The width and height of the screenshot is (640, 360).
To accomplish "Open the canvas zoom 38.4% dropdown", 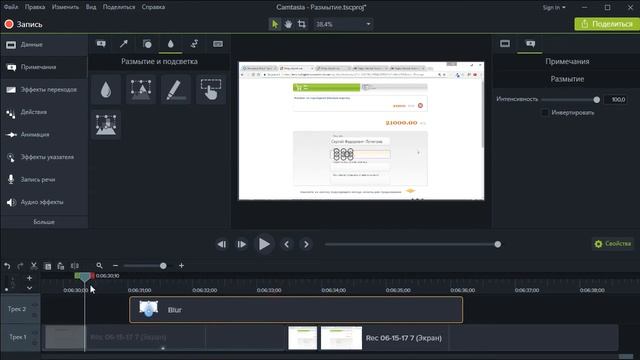I will click(x=343, y=24).
